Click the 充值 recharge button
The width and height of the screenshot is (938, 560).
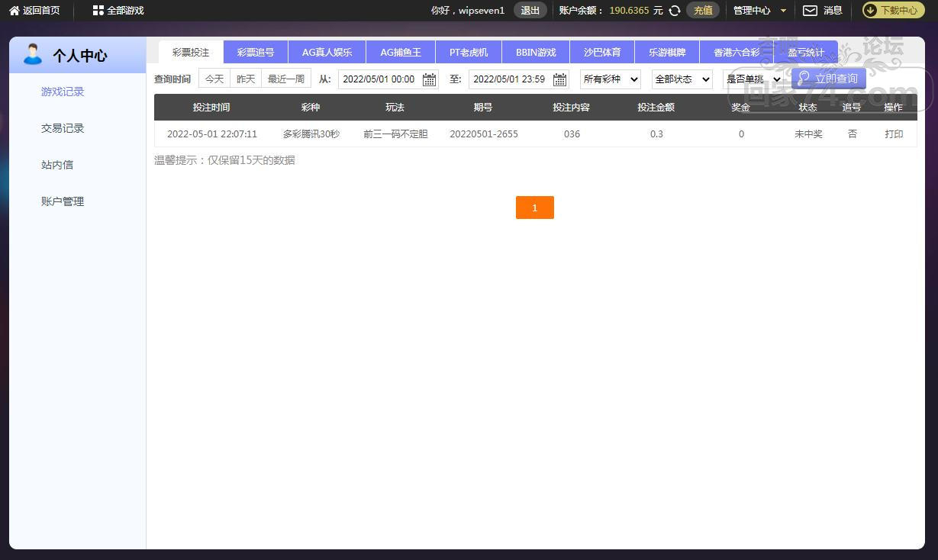pyautogui.click(x=703, y=11)
